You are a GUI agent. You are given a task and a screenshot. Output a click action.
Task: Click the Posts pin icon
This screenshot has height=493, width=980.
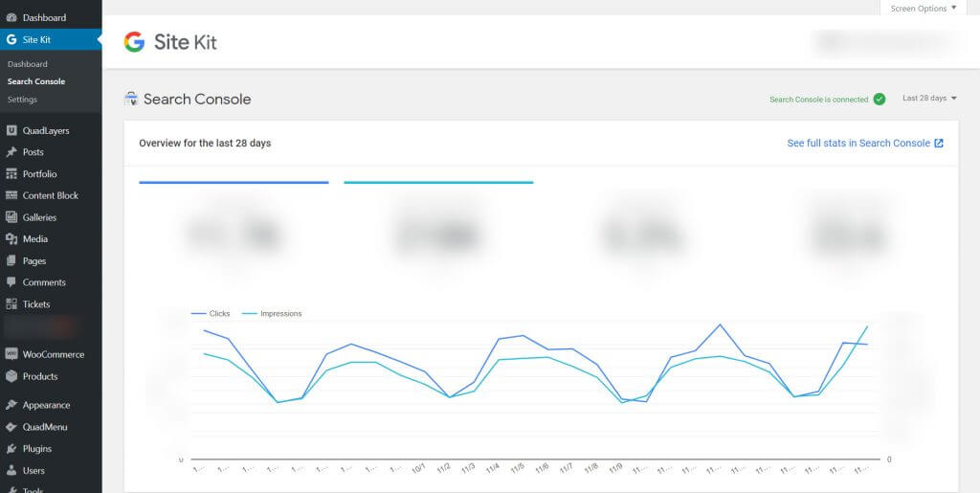(11, 152)
